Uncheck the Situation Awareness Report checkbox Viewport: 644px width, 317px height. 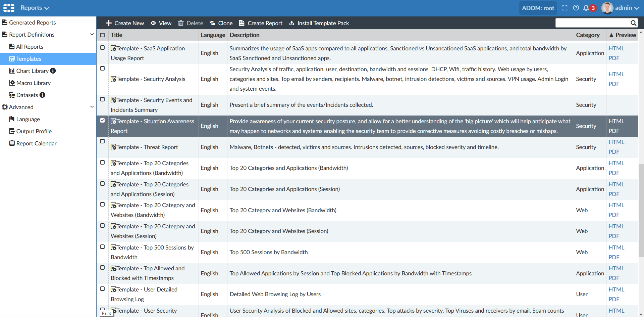102,120
